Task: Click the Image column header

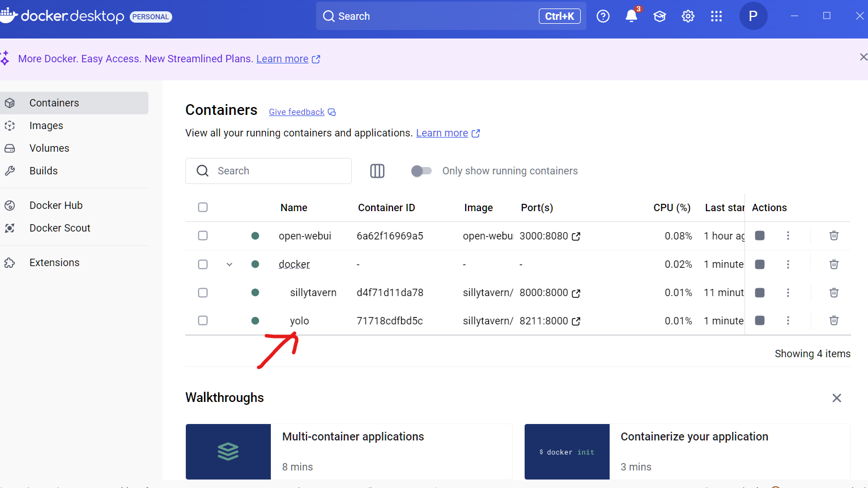Action: click(479, 208)
